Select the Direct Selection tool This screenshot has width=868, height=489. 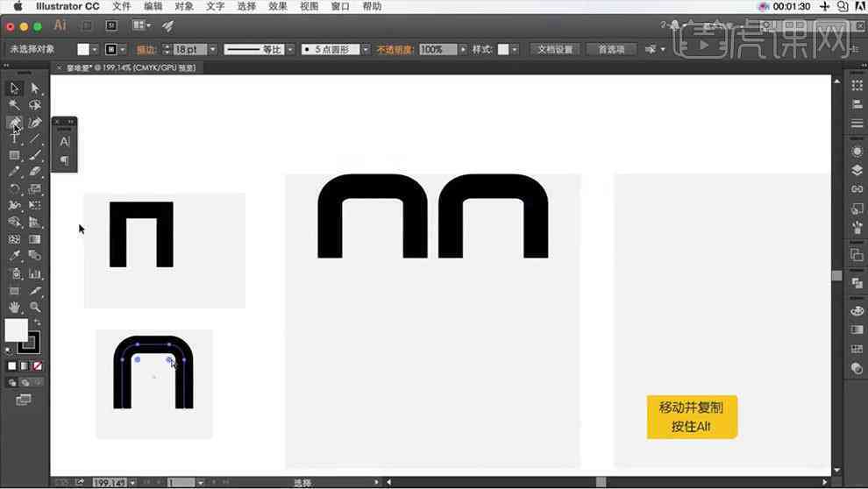point(35,88)
